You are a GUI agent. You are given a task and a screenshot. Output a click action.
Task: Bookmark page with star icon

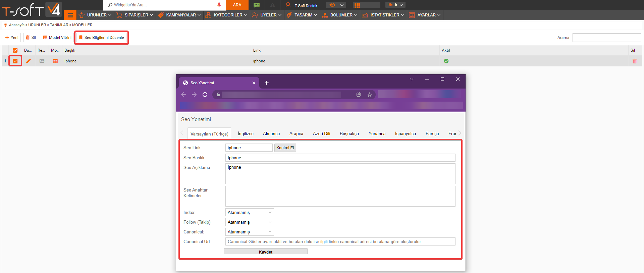coord(370,95)
